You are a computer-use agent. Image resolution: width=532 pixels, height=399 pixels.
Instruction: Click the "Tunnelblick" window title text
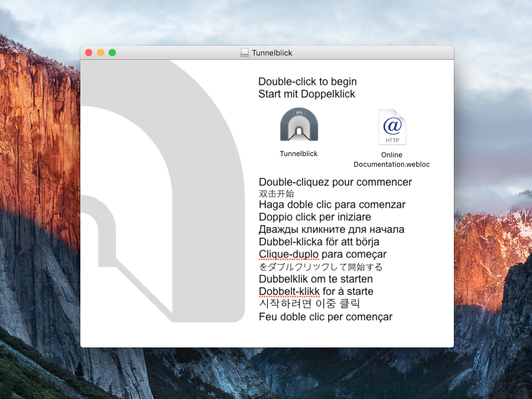click(272, 53)
